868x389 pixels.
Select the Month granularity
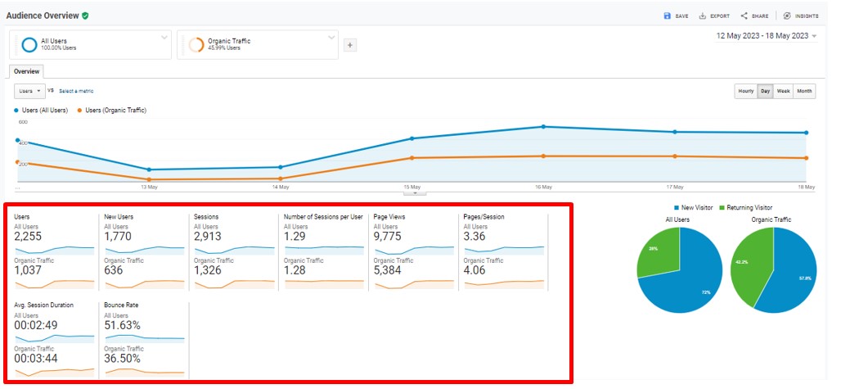[804, 91]
